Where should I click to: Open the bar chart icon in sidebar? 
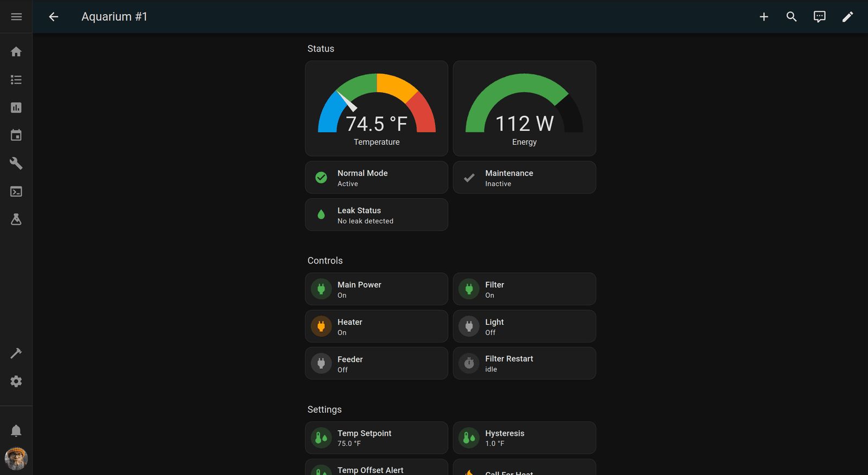[x=16, y=107]
